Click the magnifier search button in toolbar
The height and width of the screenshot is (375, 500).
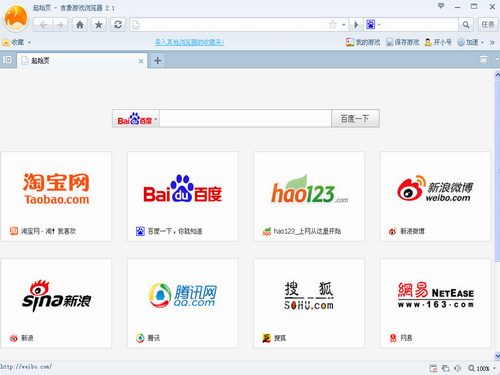[466, 25]
